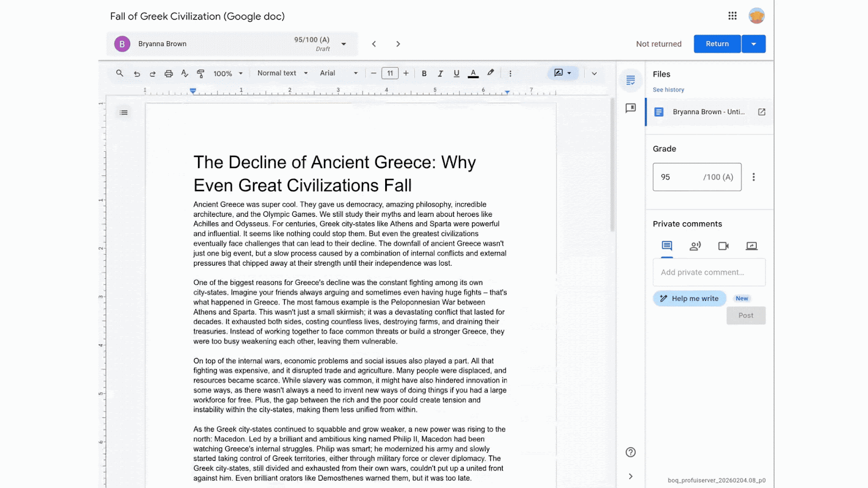The height and width of the screenshot is (488, 868).
Task: Click the help question mark icon
Action: tap(630, 452)
